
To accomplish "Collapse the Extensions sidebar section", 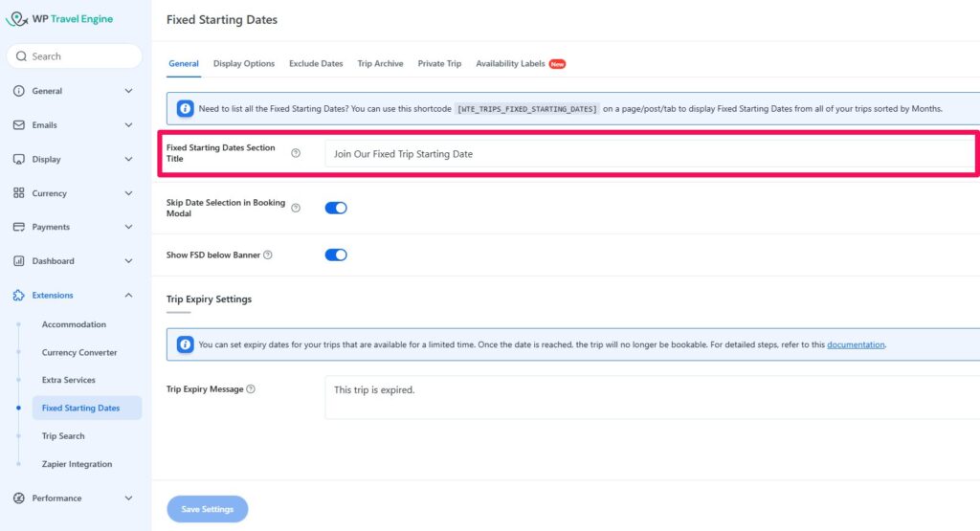I will tap(128, 295).
